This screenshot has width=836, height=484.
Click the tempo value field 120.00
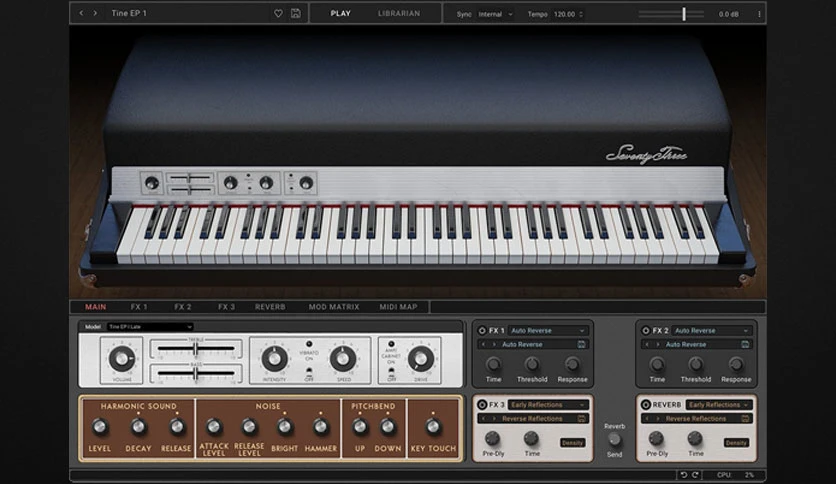(x=564, y=14)
